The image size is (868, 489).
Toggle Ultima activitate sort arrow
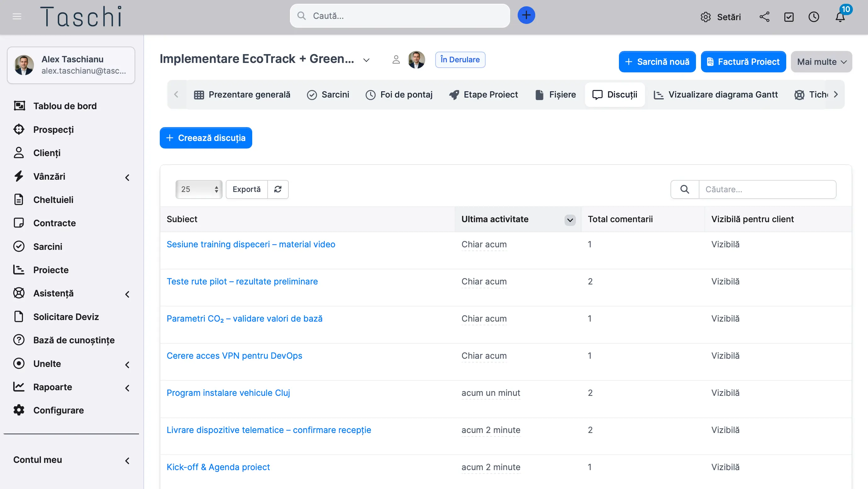570,220
